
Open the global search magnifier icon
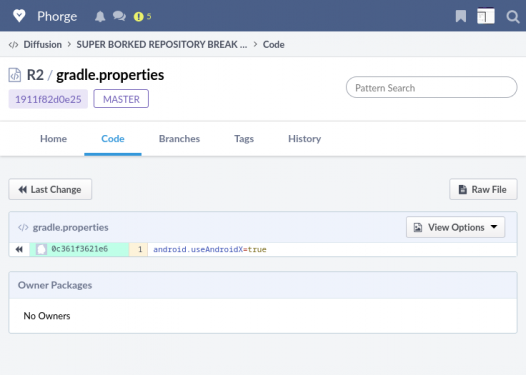coord(513,16)
